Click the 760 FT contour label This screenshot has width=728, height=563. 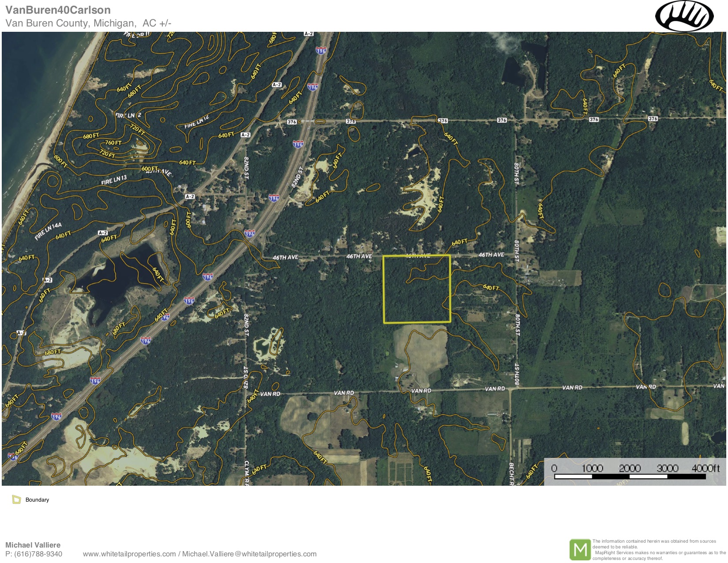pos(113,143)
